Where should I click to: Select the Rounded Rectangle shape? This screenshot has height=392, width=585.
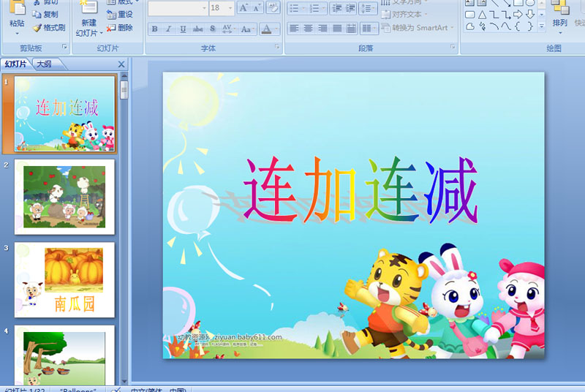pyautogui.click(x=469, y=15)
